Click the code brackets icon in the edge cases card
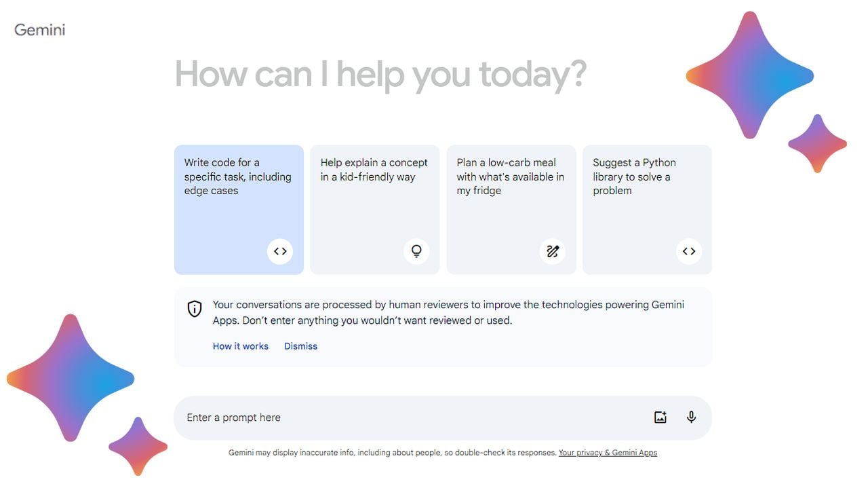Viewport: 868px width, 486px height. (x=280, y=251)
